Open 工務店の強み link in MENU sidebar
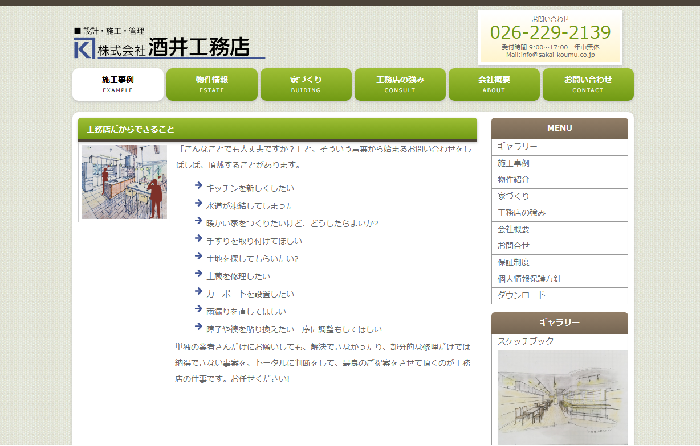Viewport: 700px width, 446px height. click(x=522, y=213)
